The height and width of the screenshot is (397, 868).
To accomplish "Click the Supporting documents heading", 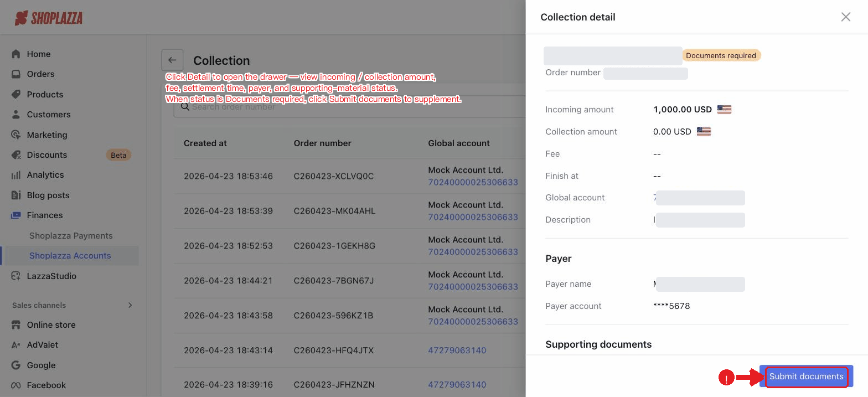I will [x=598, y=344].
